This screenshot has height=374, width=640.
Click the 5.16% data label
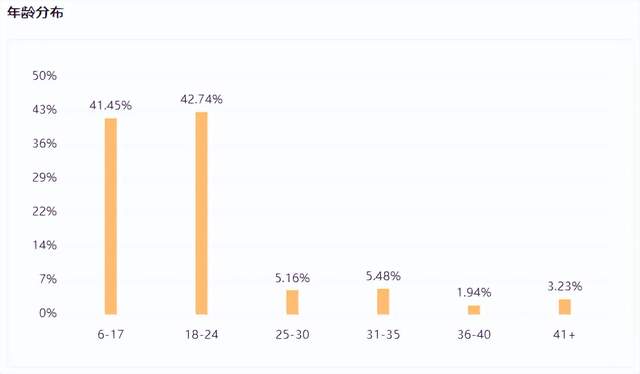[x=292, y=278]
